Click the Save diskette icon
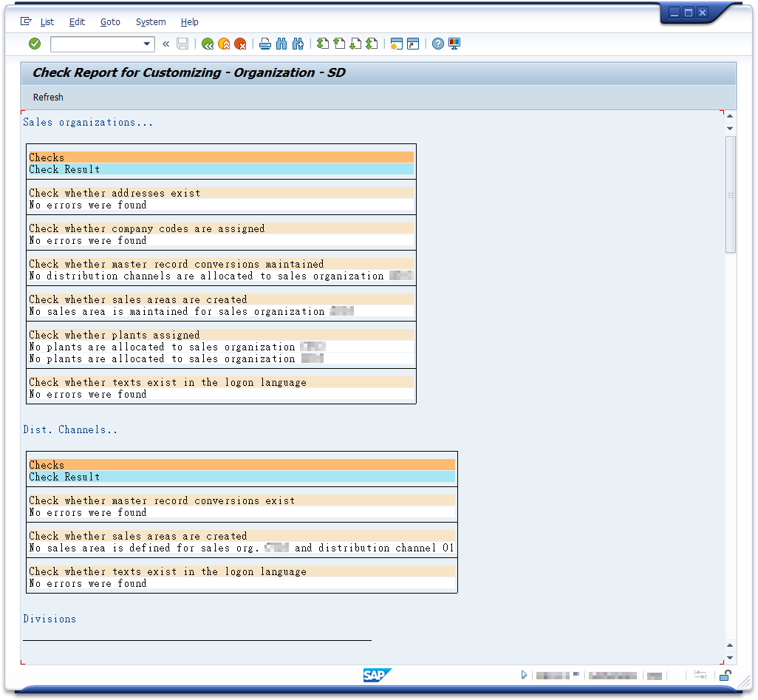This screenshot has height=700, width=758. pyautogui.click(x=182, y=44)
